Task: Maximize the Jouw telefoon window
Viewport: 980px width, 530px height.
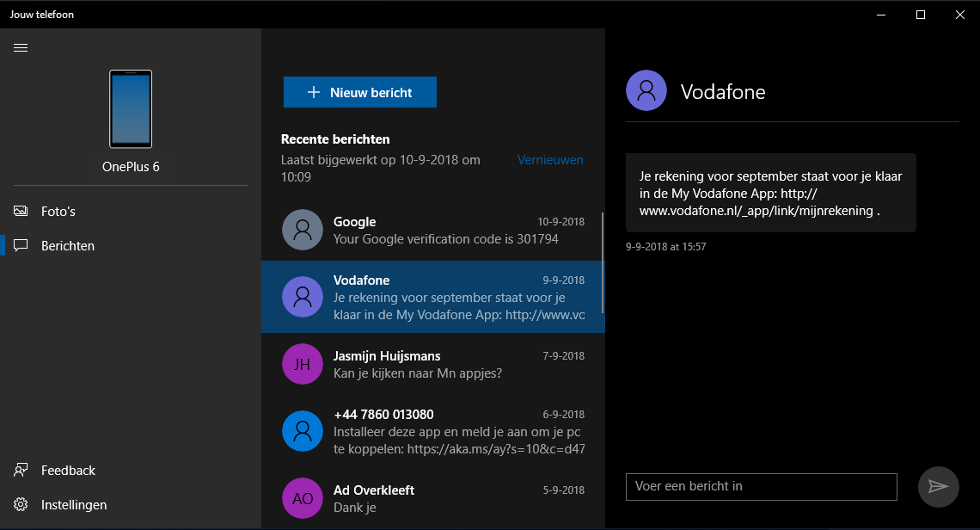Action: pos(921,15)
